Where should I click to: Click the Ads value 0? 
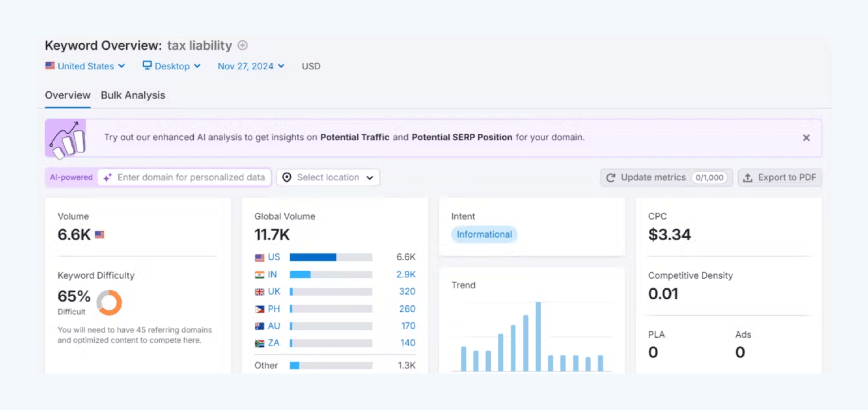point(740,352)
